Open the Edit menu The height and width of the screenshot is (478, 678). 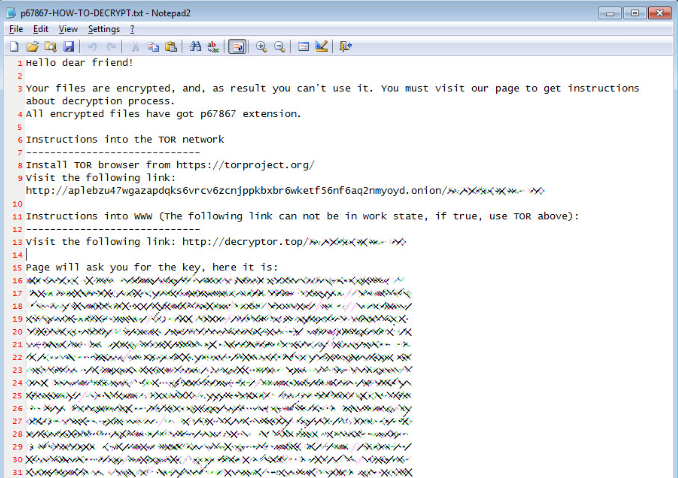click(x=40, y=29)
